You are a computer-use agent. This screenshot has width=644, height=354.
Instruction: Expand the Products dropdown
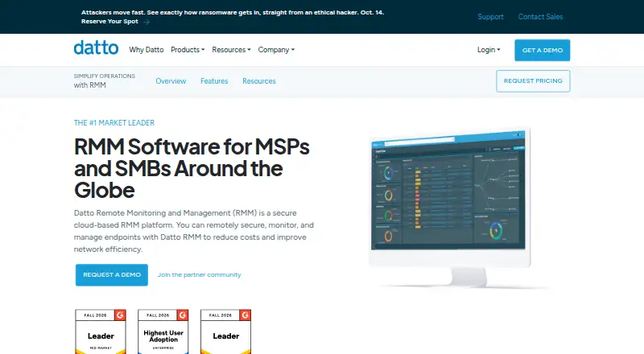click(188, 50)
